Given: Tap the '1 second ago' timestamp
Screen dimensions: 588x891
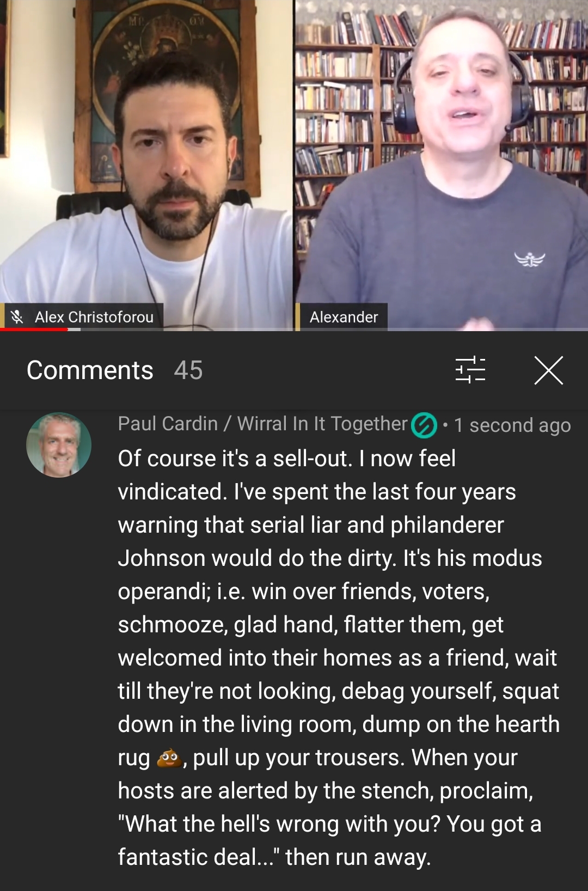Looking at the screenshot, I should tap(512, 425).
